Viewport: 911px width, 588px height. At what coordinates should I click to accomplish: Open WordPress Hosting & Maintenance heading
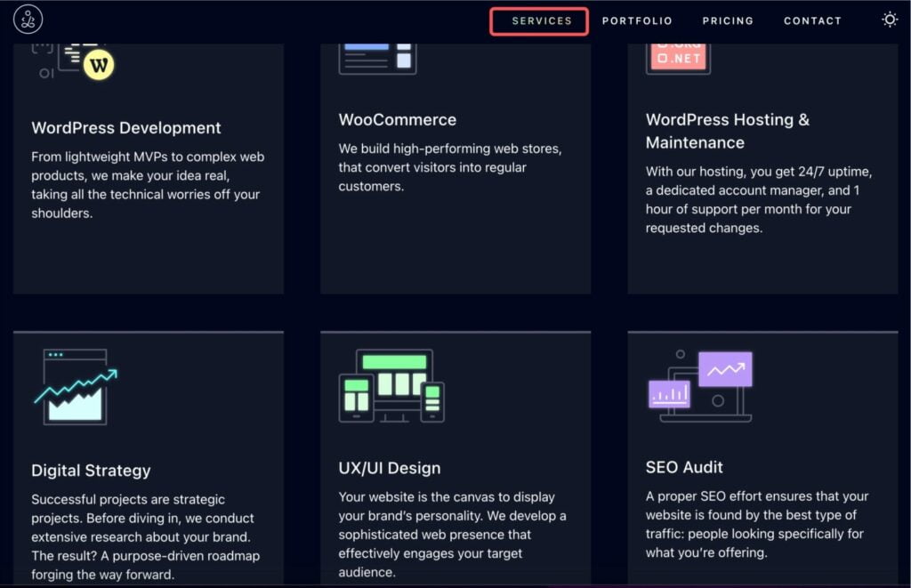(728, 131)
